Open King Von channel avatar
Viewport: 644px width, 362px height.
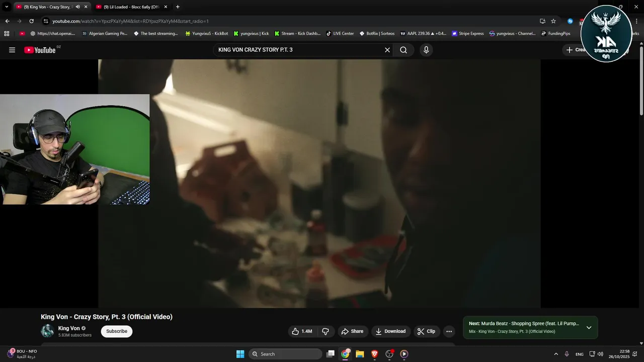(47, 331)
